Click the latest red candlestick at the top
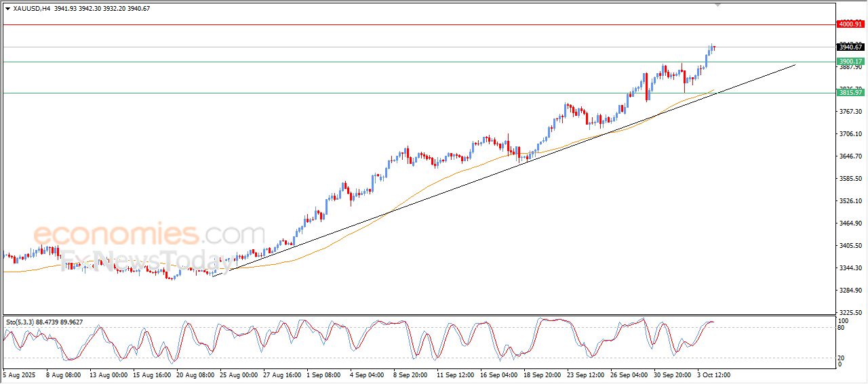 714,47
